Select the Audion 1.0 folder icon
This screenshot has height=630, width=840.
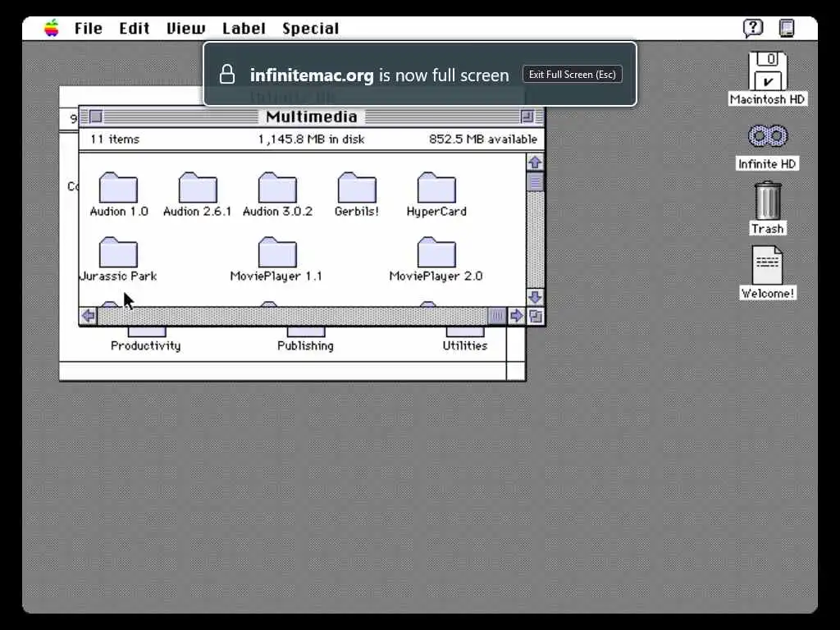(118, 188)
